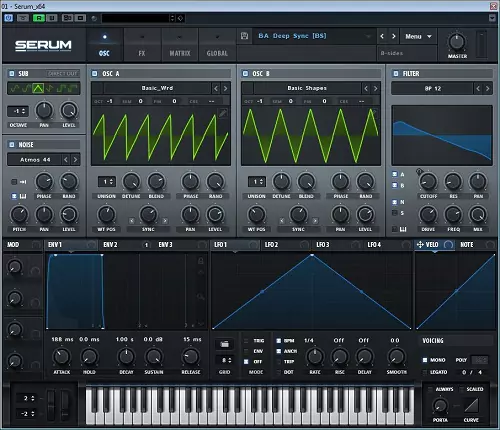Click the pencil edit icon in OSC A waveform
This screenshot has width=500, height=430.
tap(223, 113)
